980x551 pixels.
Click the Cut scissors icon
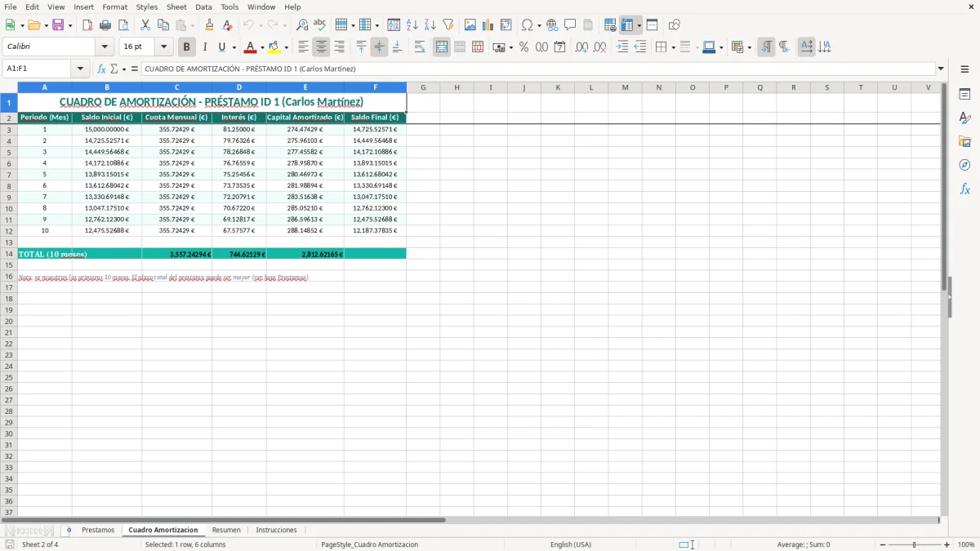[x=145, y=25]
